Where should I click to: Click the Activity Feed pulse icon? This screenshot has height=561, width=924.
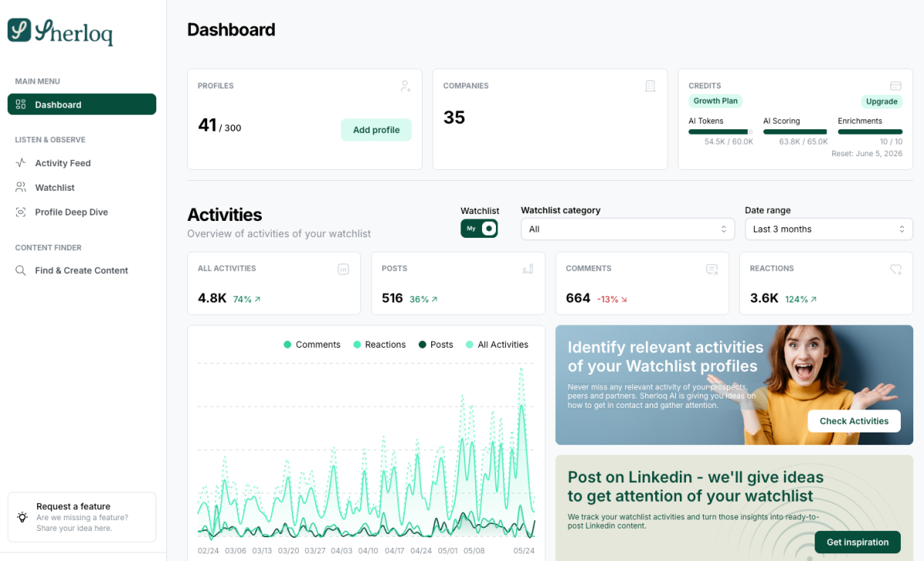(21, 163)
